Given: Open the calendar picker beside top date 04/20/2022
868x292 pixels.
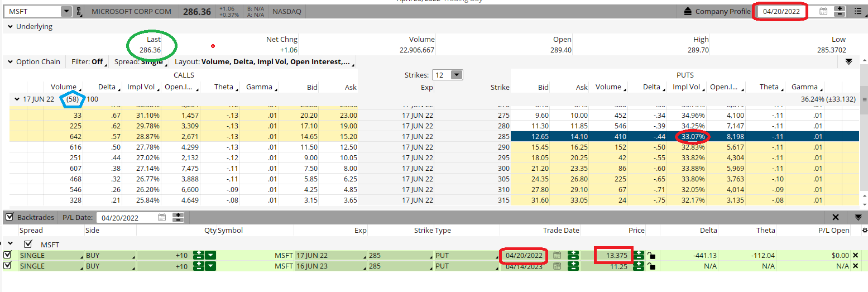Looking at the screenshot, I should (823, 11).
